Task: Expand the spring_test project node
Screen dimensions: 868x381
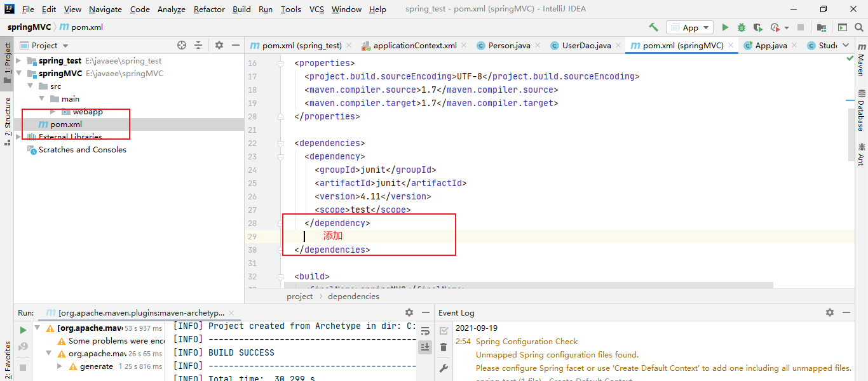Action: click(x=18, y=61)
